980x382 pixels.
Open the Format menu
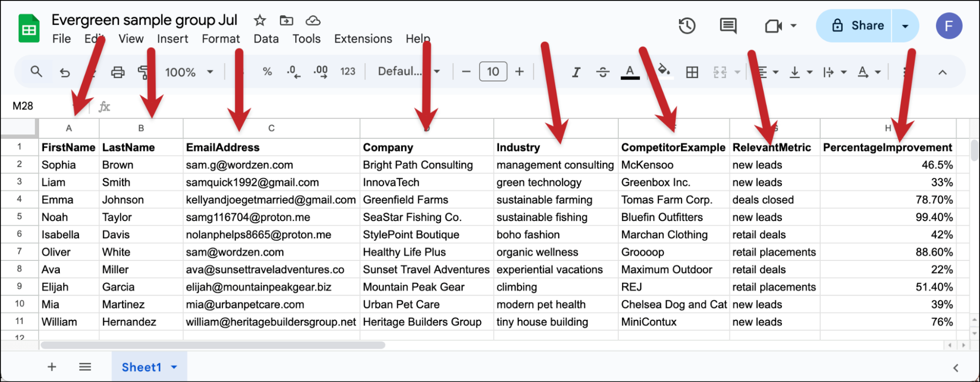pos(221,39)
